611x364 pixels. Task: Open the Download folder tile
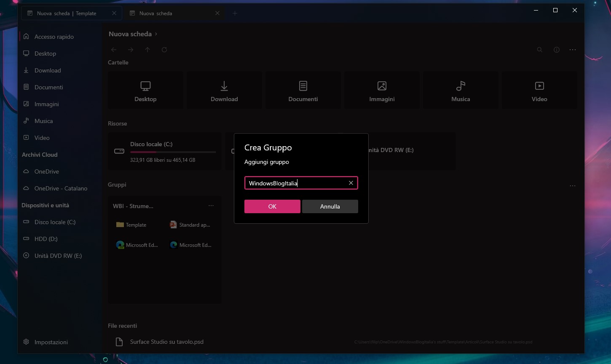224,90
